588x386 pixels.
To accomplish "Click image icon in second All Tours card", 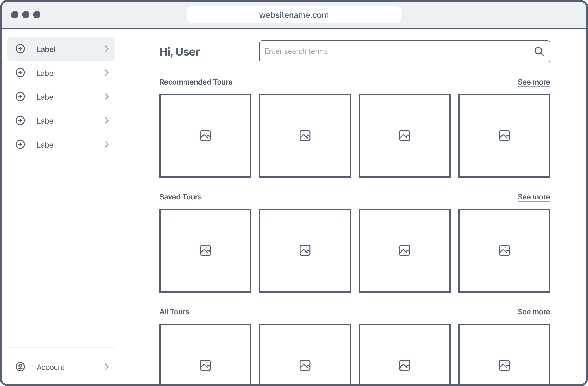I will pyautogui.click(x=305, y=365).
